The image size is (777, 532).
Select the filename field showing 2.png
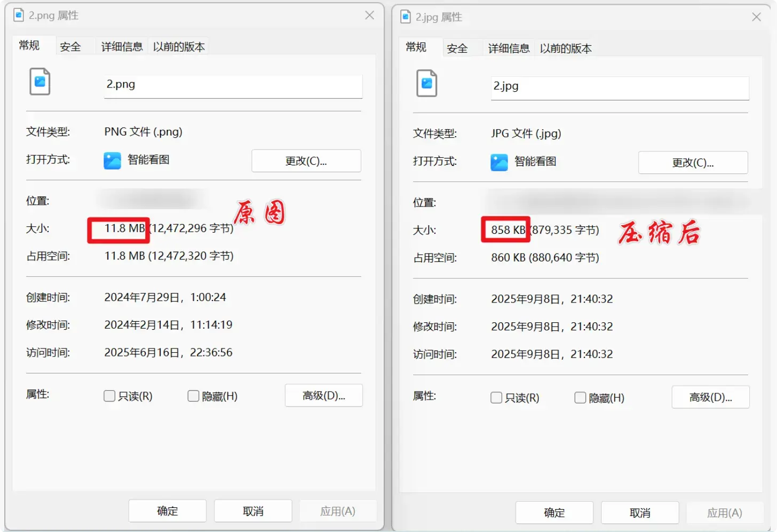[233, 86]
